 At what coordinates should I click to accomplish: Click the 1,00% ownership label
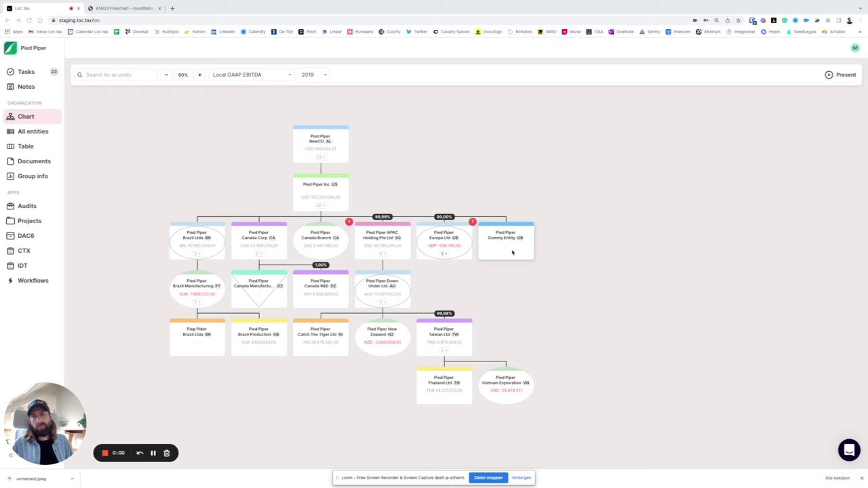[x=320, y=265]
